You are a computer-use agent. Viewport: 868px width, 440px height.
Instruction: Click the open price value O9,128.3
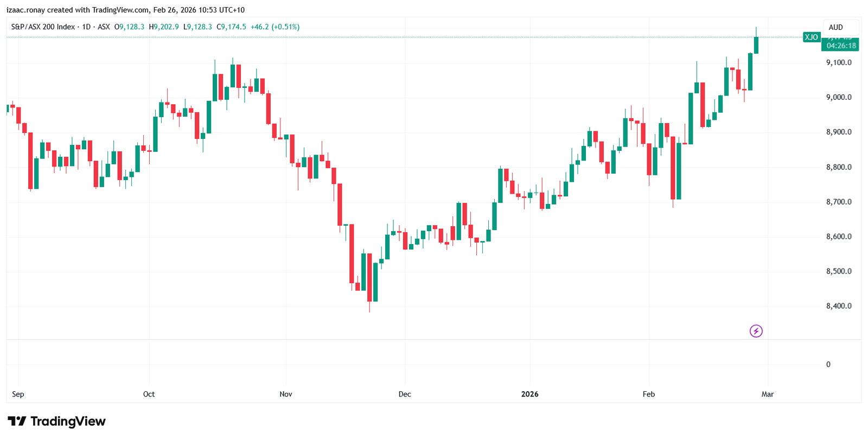129,27
